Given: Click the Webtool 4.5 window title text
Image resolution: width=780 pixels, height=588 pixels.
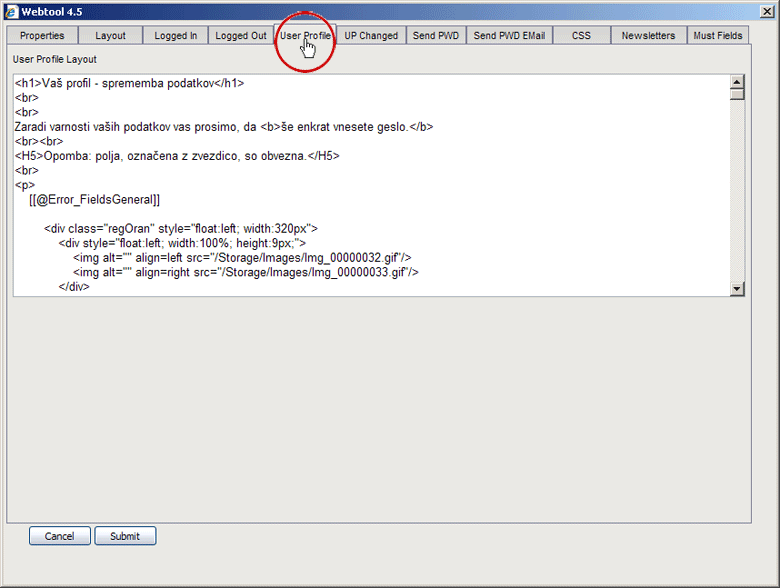Looking at the screenshot, I should [52, 11].
